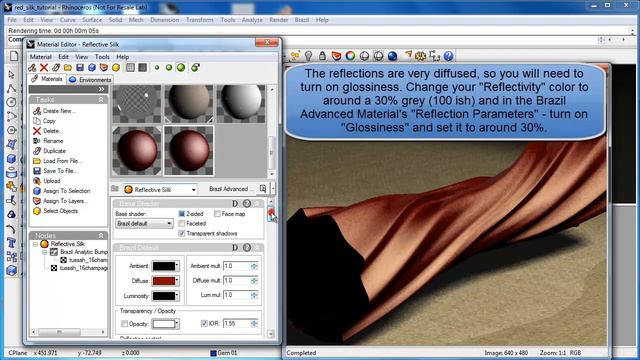640x360 pixels.
Task: Click the double chevron above Tasks panel
Action: (x=101, y=89)
